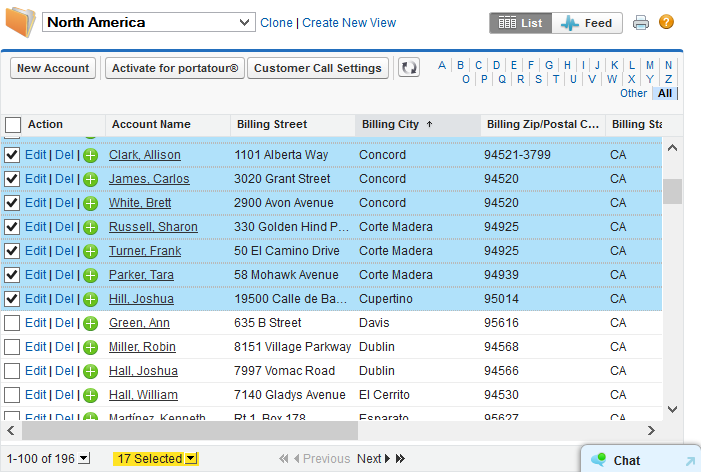Switch to the Feed view tab
The image size is (701, 472).
588,23
